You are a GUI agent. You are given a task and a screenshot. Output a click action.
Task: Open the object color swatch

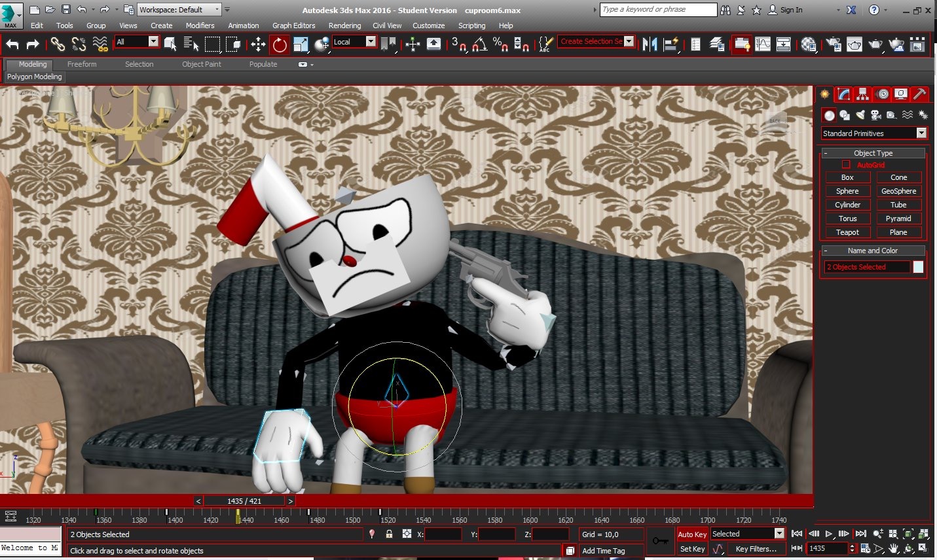pyautogui.click(x=918, y=267)
